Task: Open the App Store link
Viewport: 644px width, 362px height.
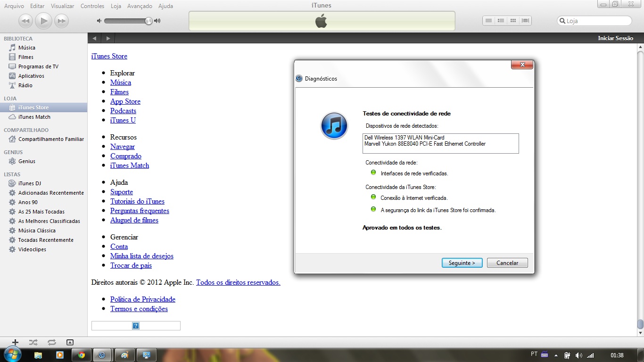Action: point(125,101)
